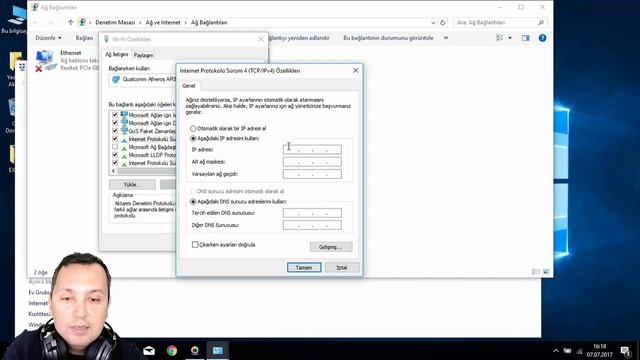This screenshot has height=360, width=640.
Task: Click the Control Panel taskbar icon
Action: coord(218,350)
